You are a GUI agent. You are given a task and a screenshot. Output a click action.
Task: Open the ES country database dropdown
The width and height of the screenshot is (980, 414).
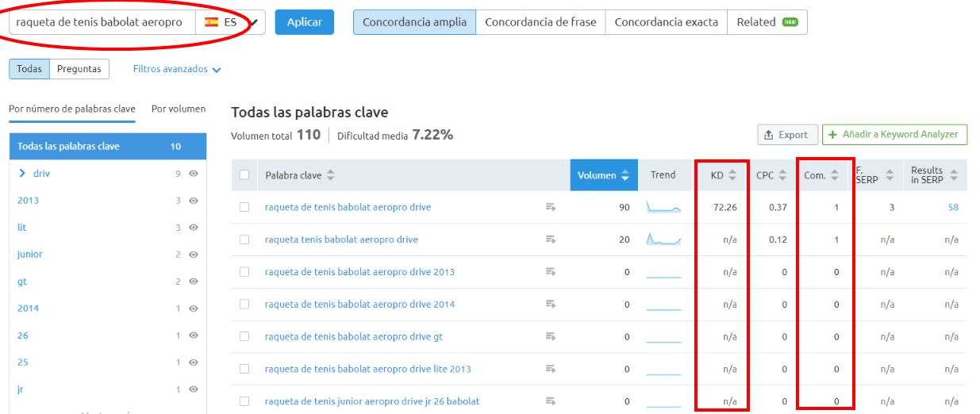coord(231,22)
